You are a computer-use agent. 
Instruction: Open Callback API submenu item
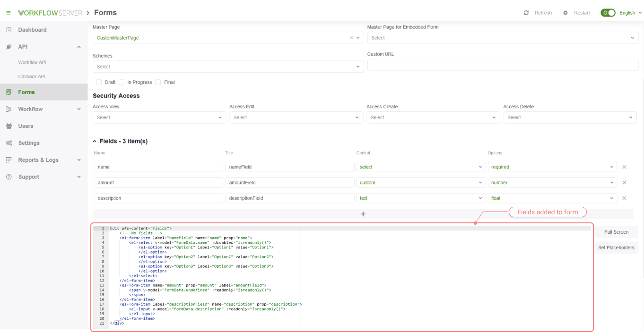pos(32,77)
